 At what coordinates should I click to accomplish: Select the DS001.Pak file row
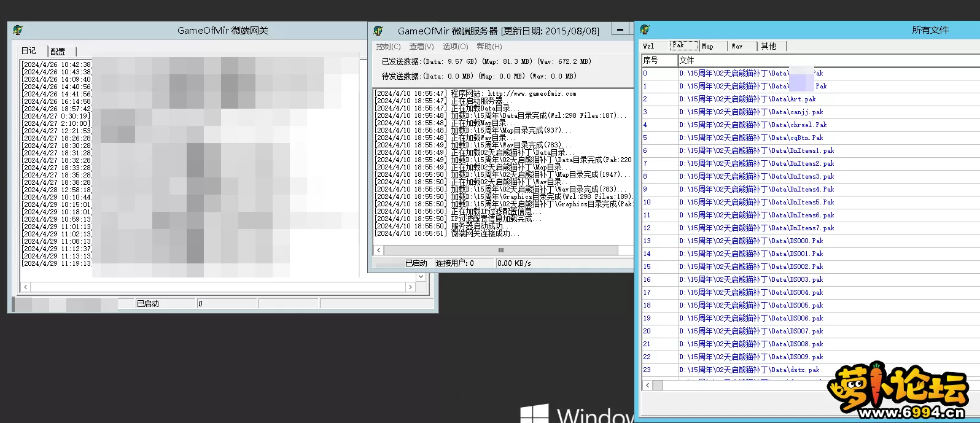811,254
